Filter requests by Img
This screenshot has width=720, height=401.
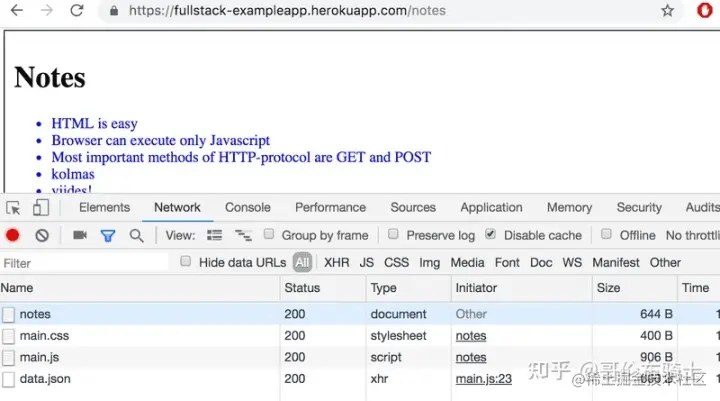[x=429, y=263]
